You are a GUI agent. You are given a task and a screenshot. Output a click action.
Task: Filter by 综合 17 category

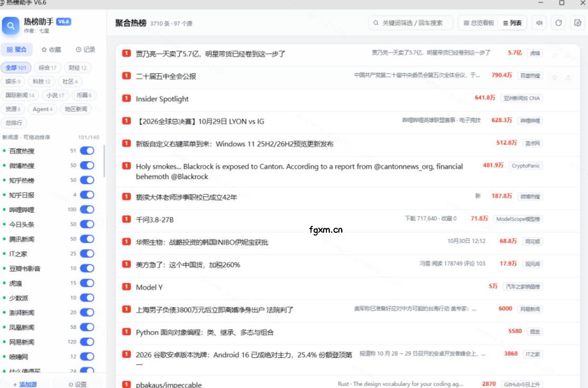47,68
